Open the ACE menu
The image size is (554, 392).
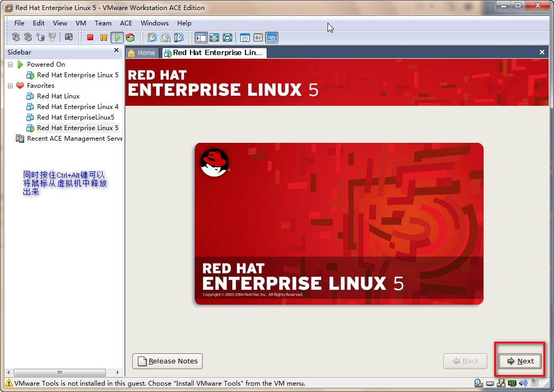pos(126,23)
